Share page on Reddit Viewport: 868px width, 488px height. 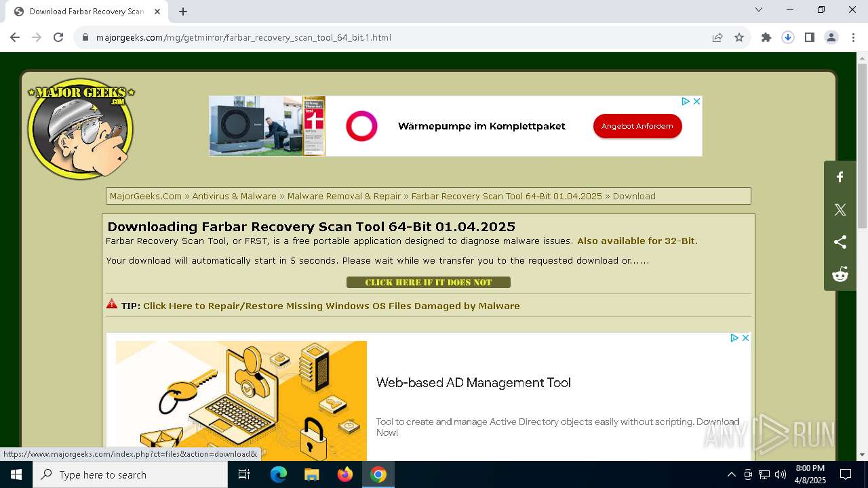click(840, 274)
